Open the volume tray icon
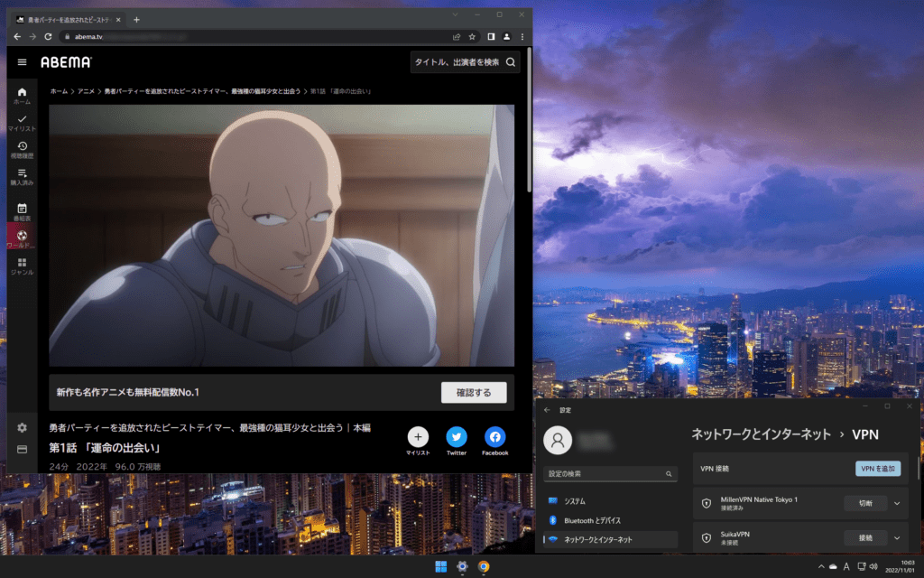The height and width of the screenshot is (578, 924). click(873, 567)
